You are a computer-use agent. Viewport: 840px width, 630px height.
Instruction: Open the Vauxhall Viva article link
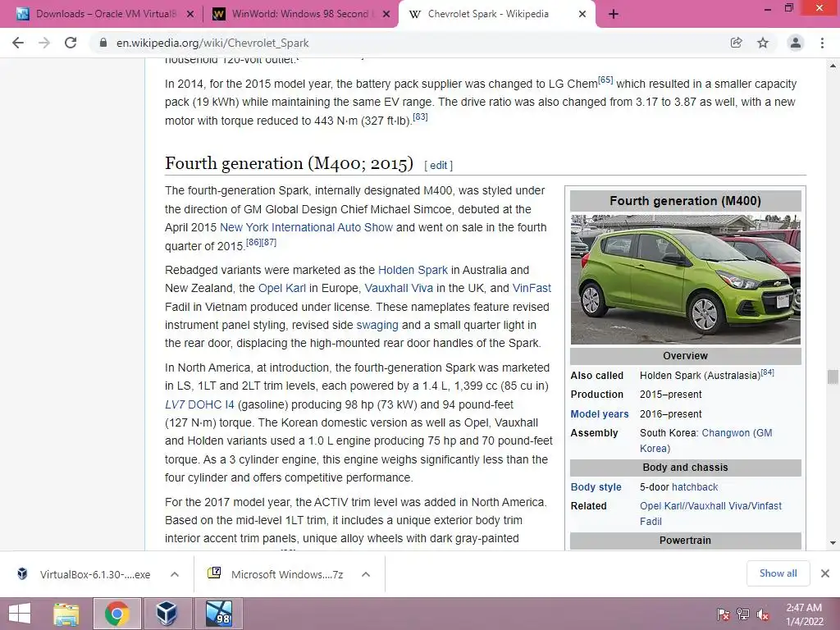[x=399, y=288]
